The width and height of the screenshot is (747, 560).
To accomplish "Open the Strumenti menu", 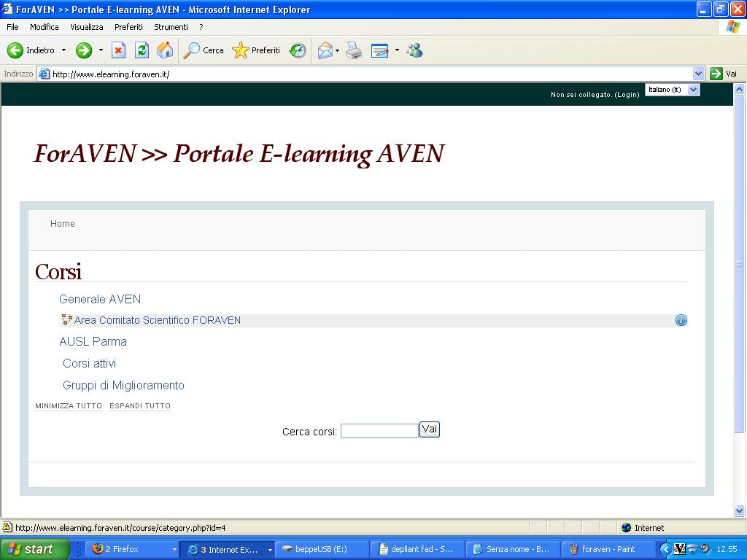I will (x=171, y=27).
